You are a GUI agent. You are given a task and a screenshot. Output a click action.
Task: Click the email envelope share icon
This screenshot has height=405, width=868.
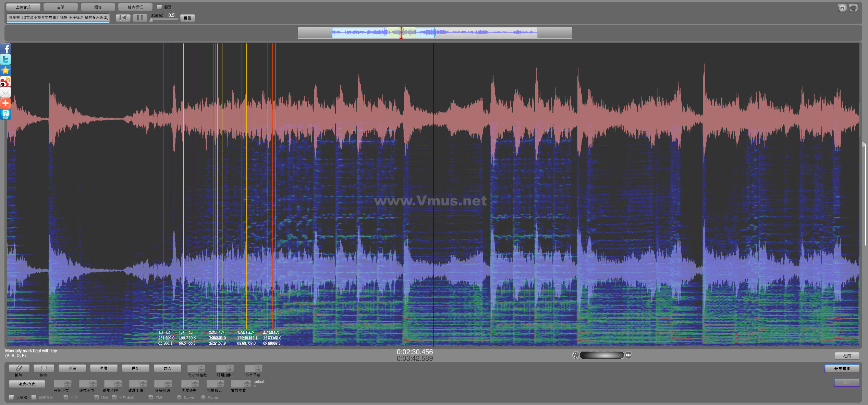[x=5, y=92]
